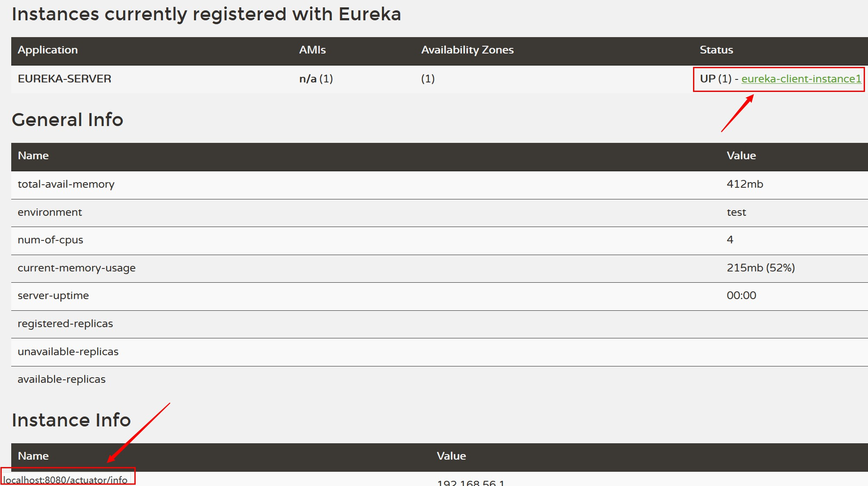Click the AMIs column header
The image size is (868, 486).
click(x=312, y=50)
